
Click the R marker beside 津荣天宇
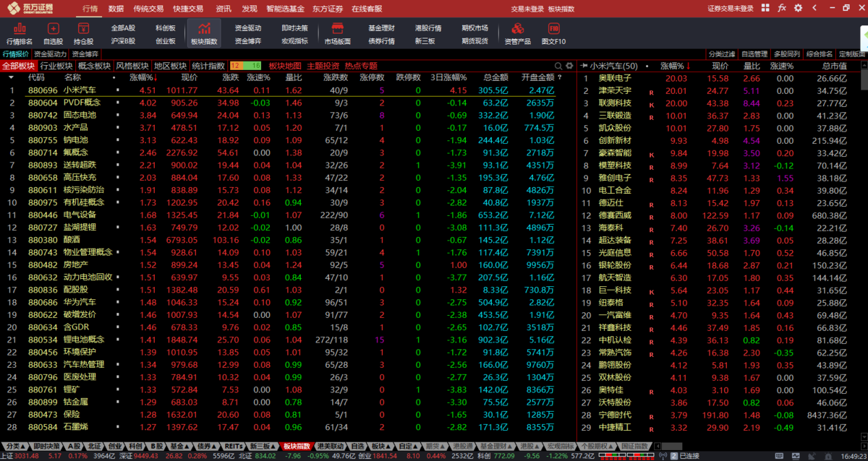[651, 92]
